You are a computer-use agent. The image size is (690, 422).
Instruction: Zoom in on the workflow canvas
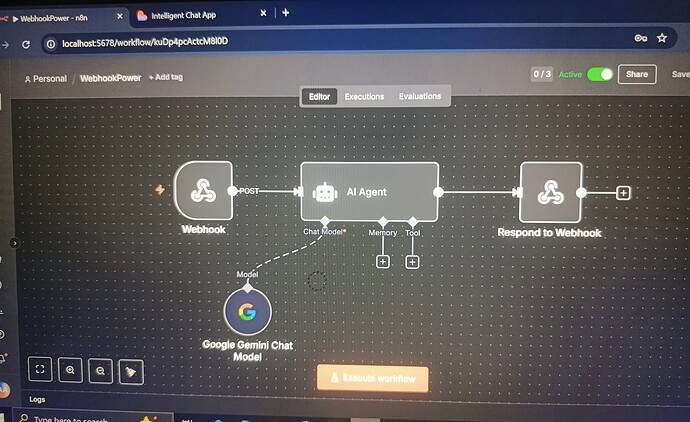tap(70, 370)
